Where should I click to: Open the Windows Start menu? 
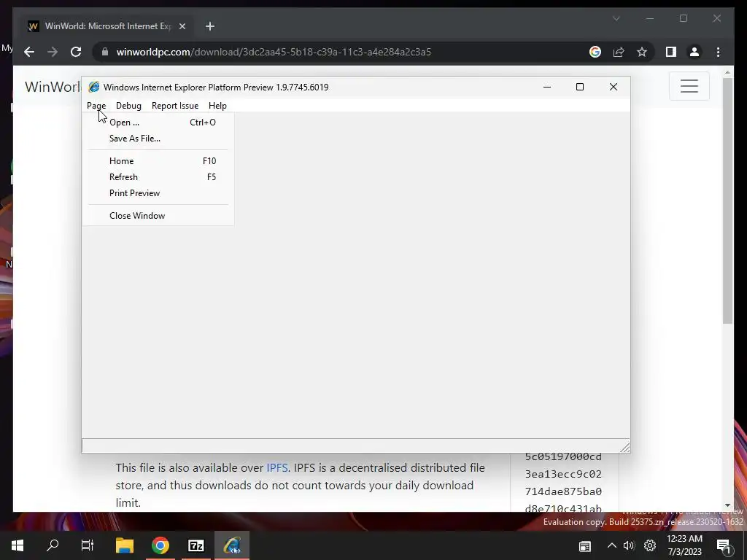18,545
